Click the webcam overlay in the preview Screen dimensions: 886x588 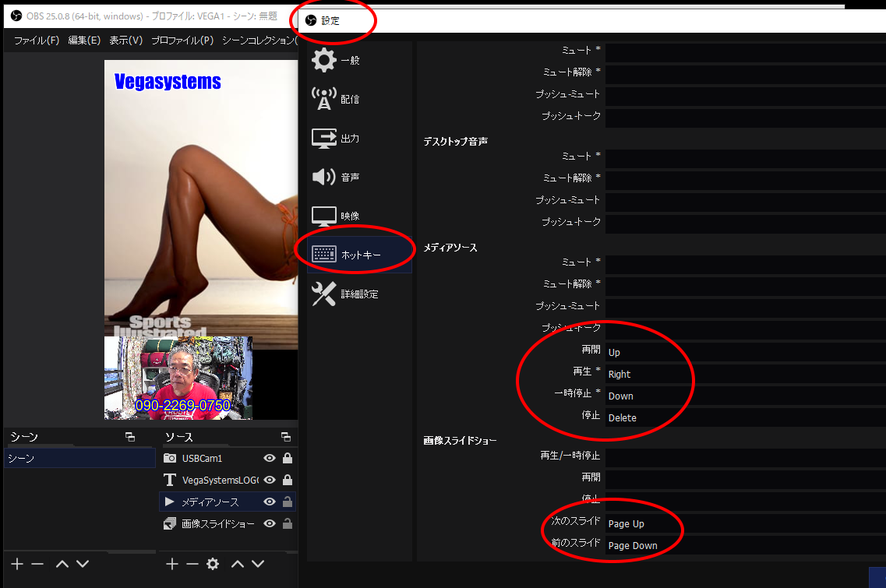pos(178,378)
